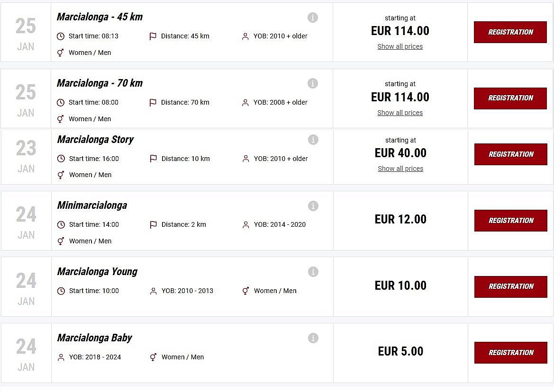
Task: Click Registration for Minimarcialonga
Action: [x=511, y=221]
